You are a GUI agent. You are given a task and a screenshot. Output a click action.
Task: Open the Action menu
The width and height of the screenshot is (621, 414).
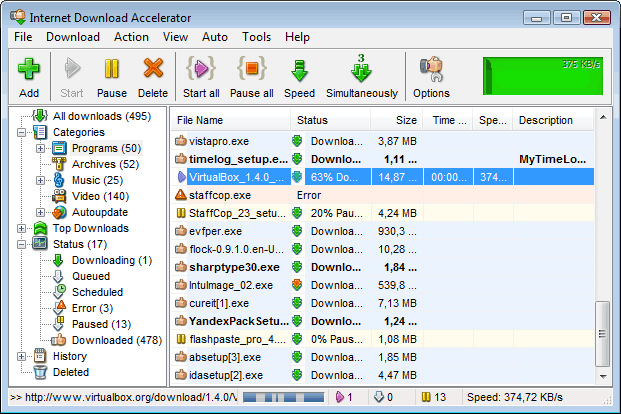pos(131,37)
